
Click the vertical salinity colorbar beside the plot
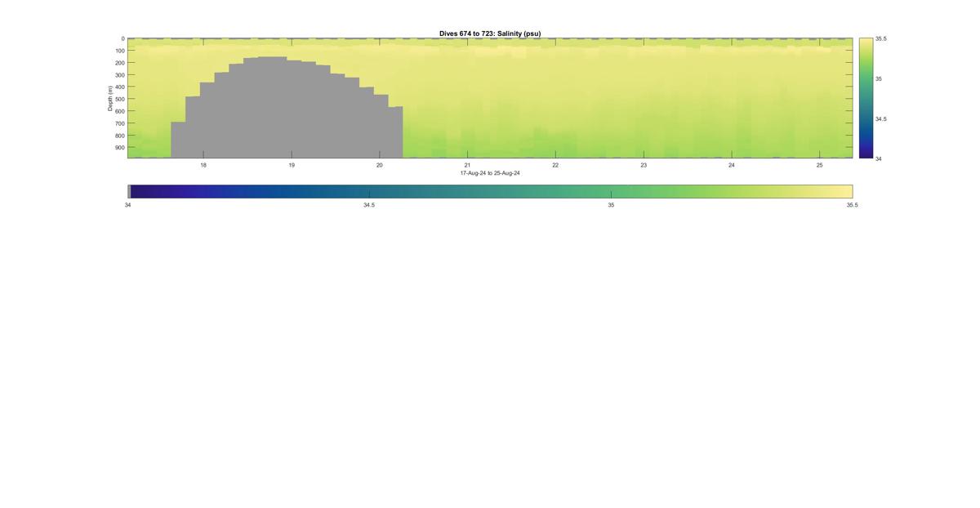(866, 98)
